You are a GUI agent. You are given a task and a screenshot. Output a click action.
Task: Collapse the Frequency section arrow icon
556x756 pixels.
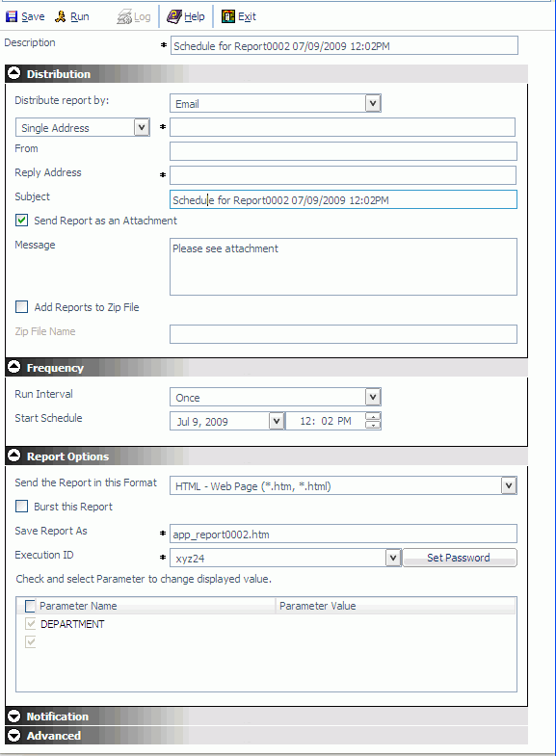tap(14, 367)
